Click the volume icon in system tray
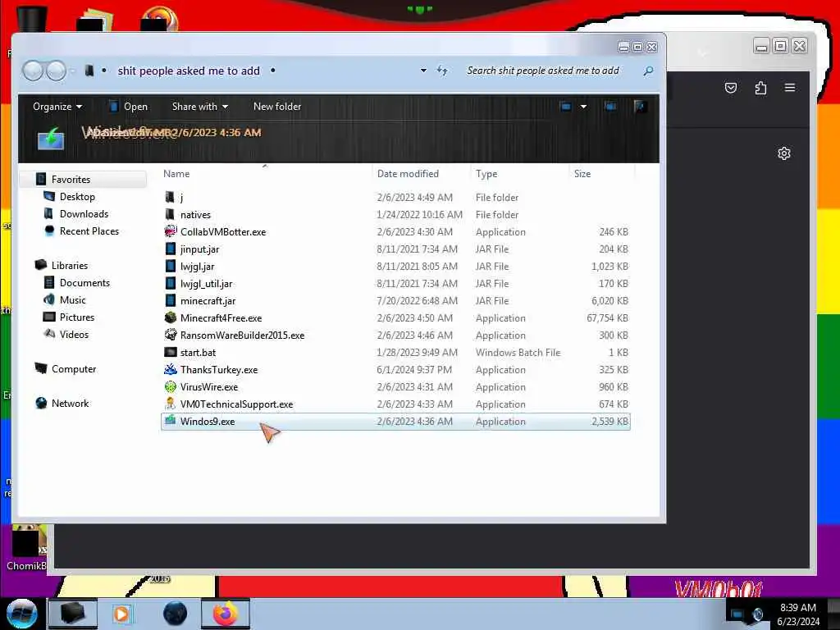 pos(757,614)
